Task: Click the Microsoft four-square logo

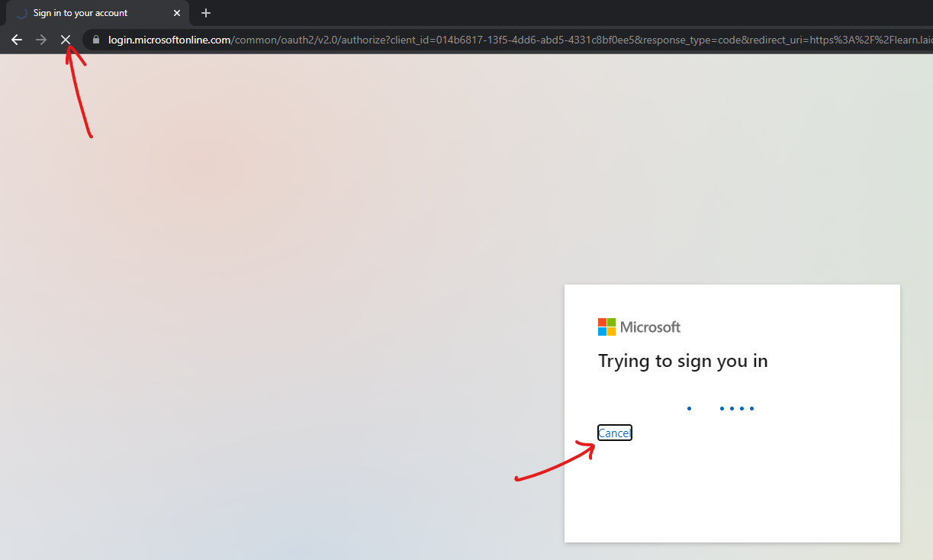Action: tap(606, 327)
